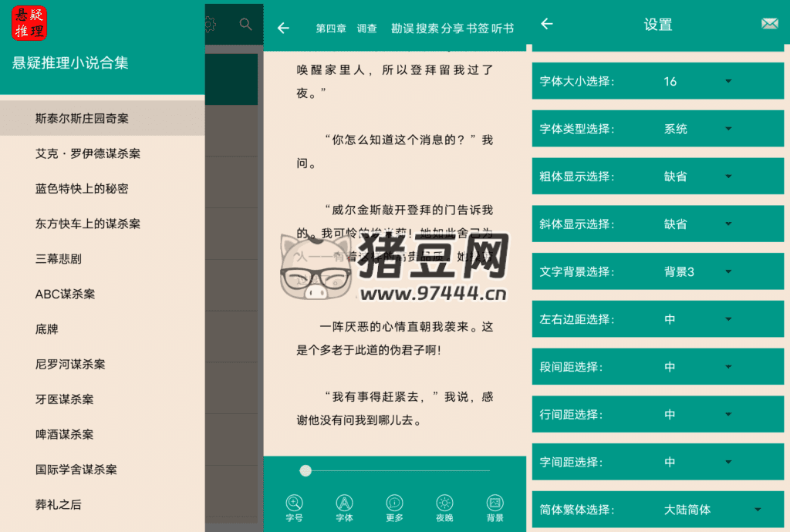Tap the back arrow in reader header

click(x=283, y=29)
